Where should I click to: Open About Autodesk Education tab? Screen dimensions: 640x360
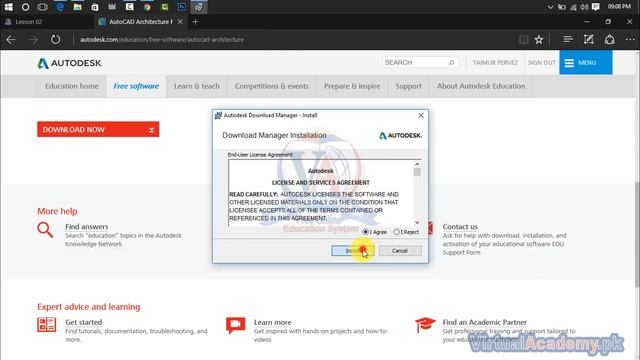click(481, 86)
